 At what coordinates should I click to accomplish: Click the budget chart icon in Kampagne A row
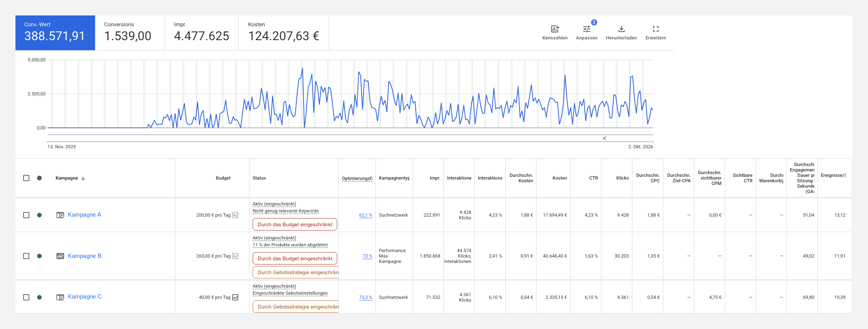tap(235, 215)
